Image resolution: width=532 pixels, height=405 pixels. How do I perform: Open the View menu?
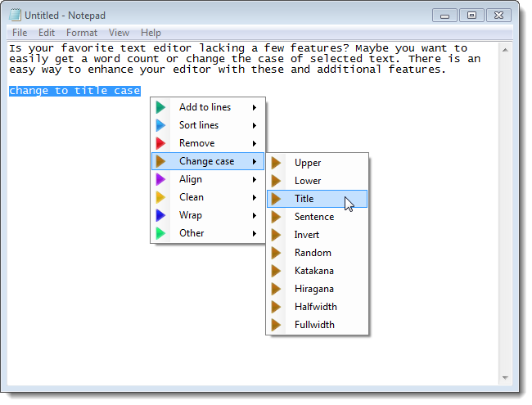(119, 33)
